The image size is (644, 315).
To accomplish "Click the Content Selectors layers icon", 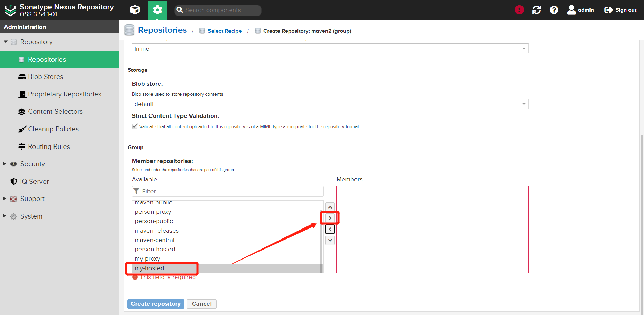I will [x=22, y=112].
